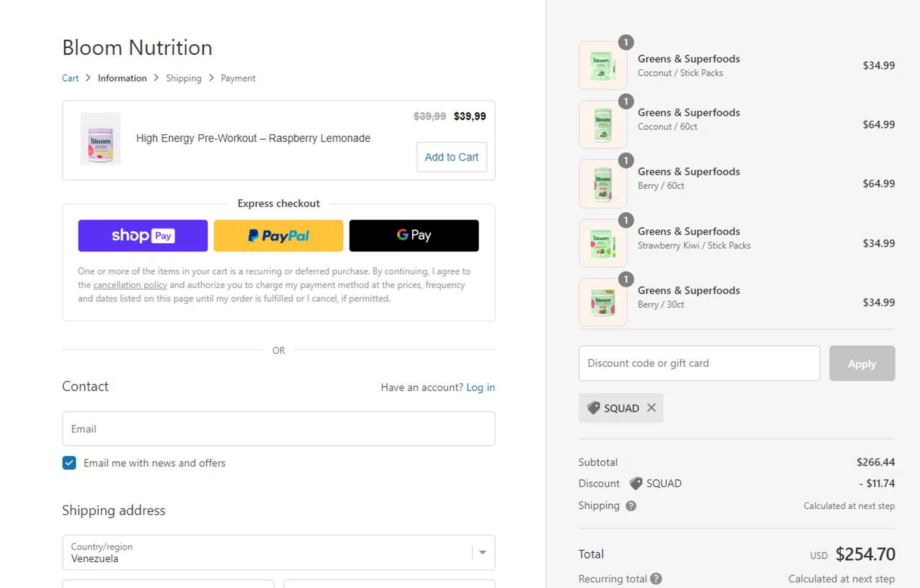The width and height of the screenshot is (920, 588).
Task: Click the Recurring total help icon
Action: pyautogui.click(x=656, y=579)
